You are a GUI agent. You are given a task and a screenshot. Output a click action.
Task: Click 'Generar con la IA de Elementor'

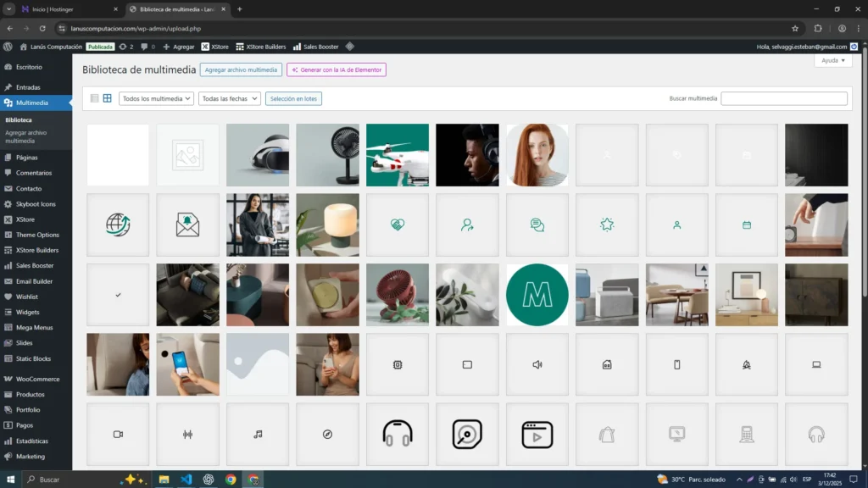pos(337,69)
